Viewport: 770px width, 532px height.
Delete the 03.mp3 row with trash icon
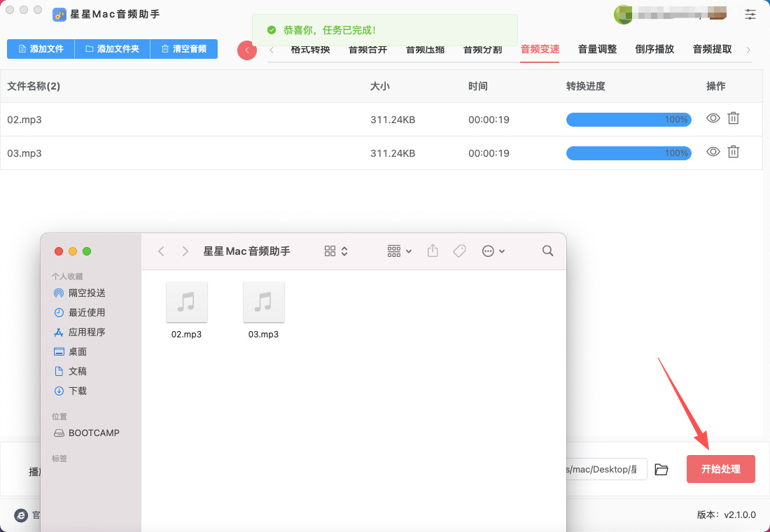(733, 152)
